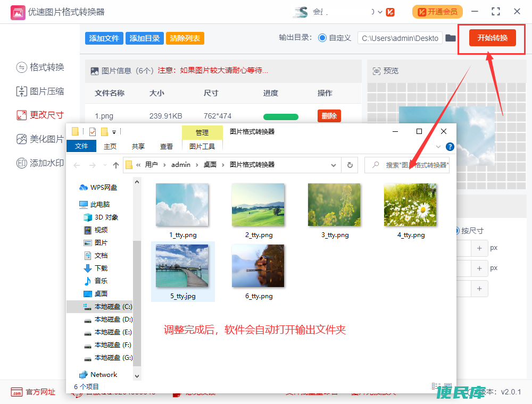Screen dimensions: 532x404
Task: Select the 5_tty.jpg thumbnail
Action: 182,266
